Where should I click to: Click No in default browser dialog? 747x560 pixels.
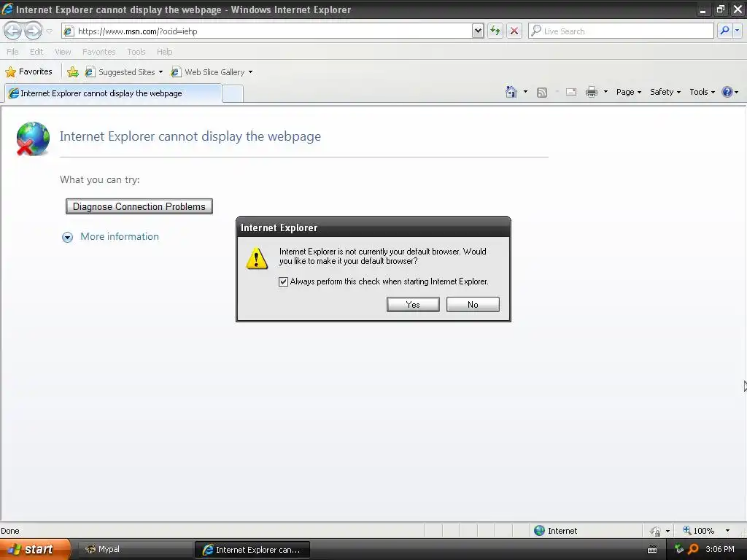[x=473, y=304]
